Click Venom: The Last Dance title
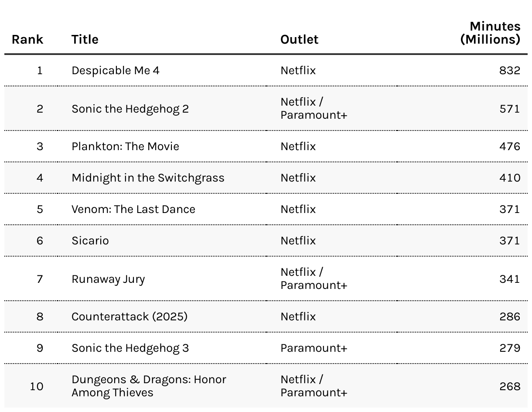 [133, 209]
